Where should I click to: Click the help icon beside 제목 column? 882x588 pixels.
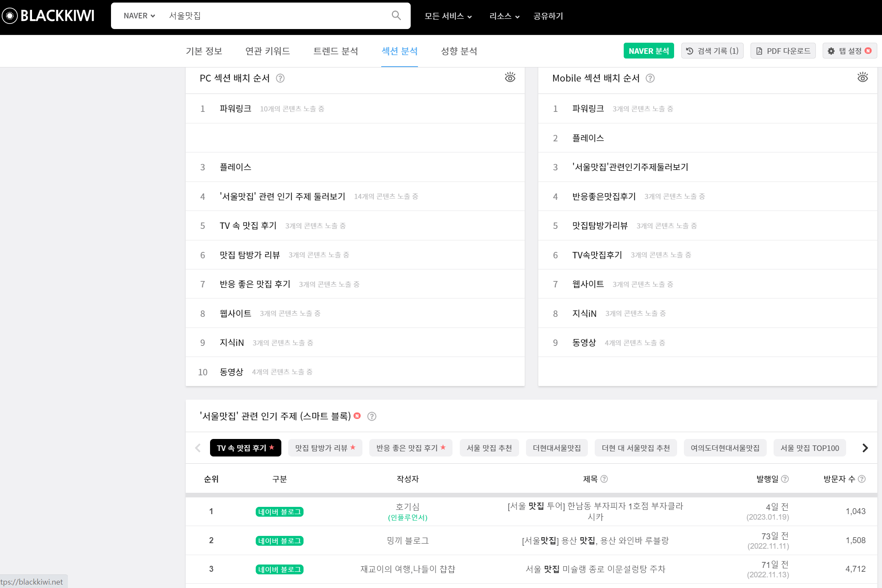point(604,479)
